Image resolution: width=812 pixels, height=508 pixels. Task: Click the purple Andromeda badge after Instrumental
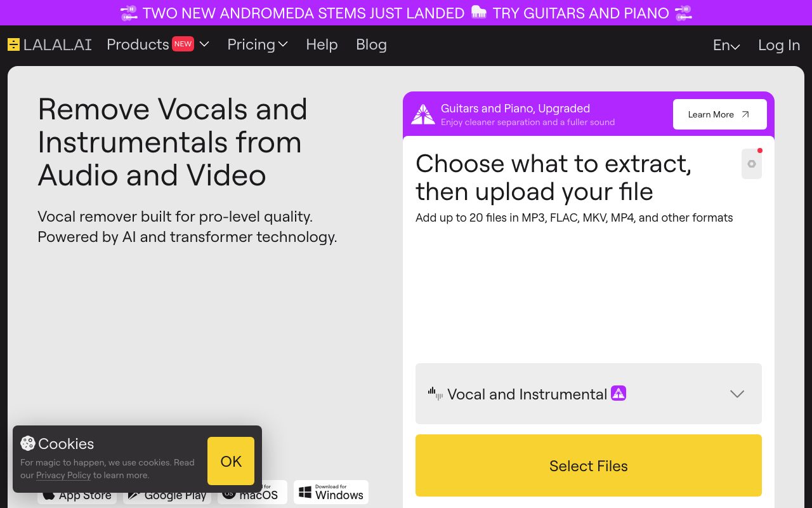(619, 393)
